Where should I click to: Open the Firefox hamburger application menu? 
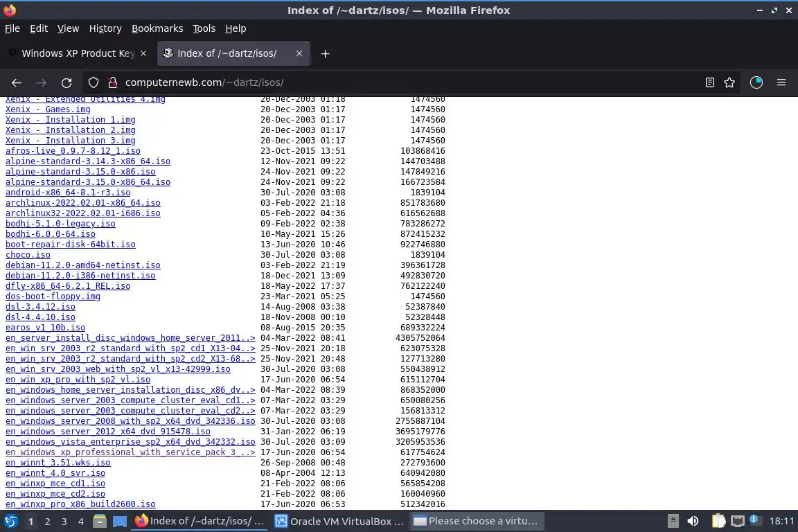[x=781, y=82]
